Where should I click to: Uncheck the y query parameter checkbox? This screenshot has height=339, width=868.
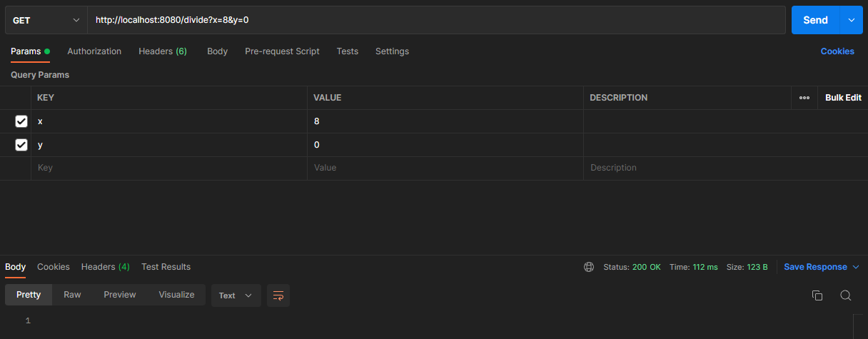[x=21, y=145]
